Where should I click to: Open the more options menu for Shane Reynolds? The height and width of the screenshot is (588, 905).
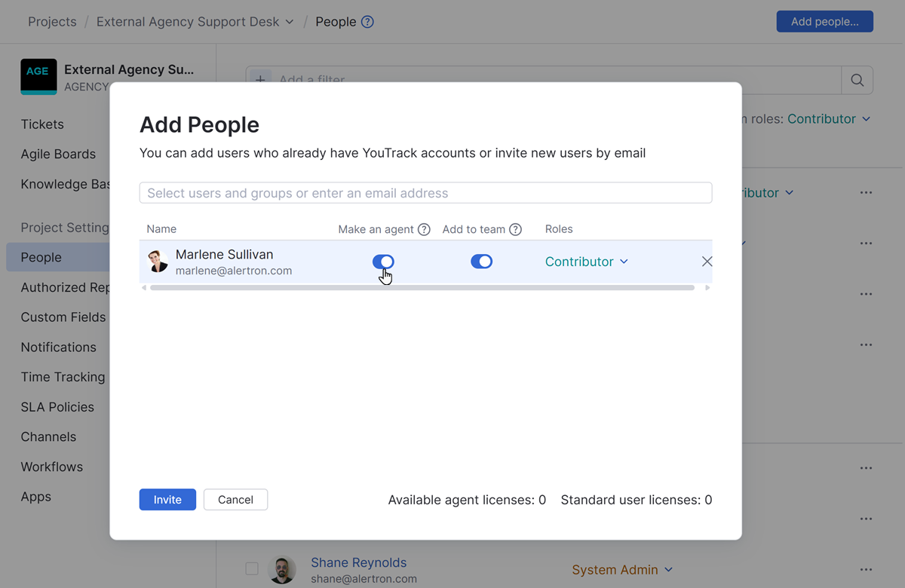pyautogui.click(x=866, y=569)
